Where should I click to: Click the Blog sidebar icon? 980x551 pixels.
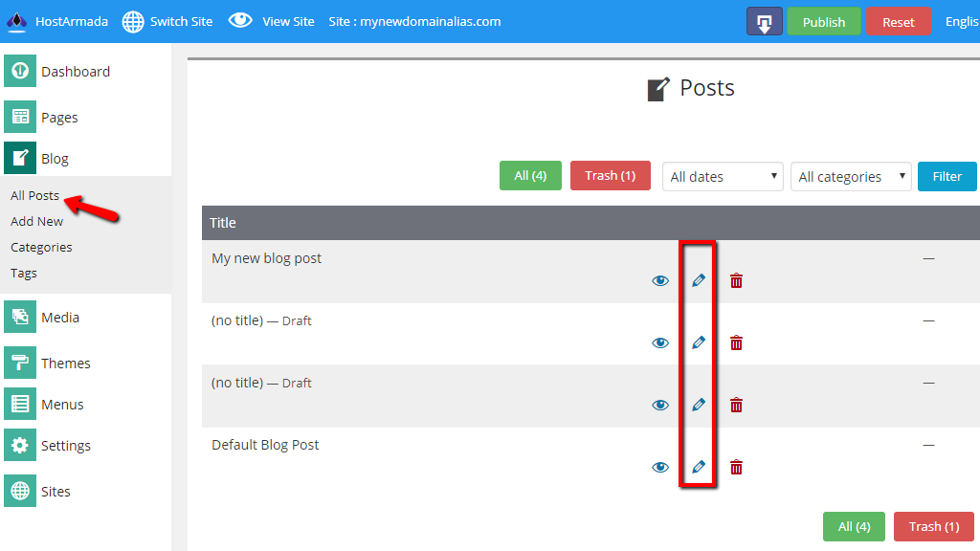20,158
